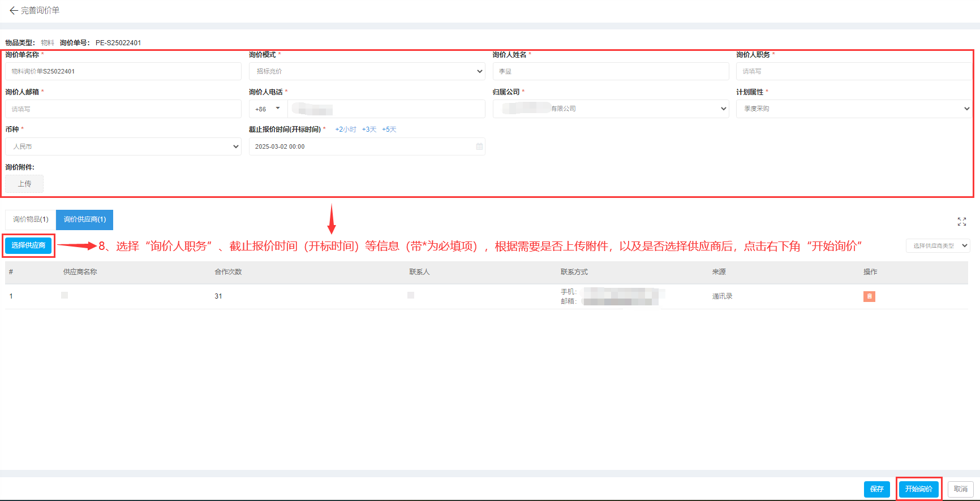Viewport: 980px width, 501px height.
Task: Click the 合作次数 column header
Action: 228,272
